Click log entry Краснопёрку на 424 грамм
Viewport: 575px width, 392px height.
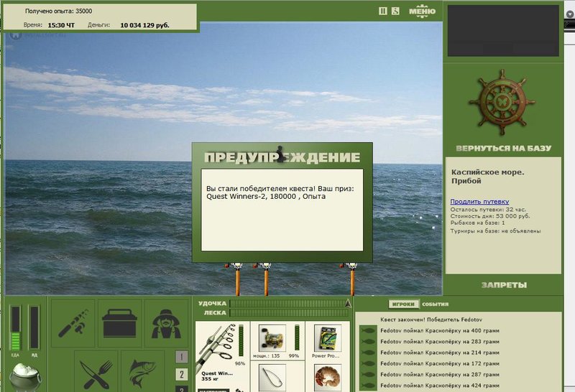click(440, 386)
